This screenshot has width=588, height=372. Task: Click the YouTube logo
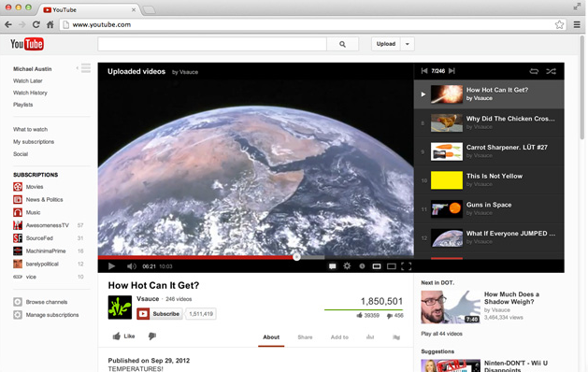click(x=27, y=44)
